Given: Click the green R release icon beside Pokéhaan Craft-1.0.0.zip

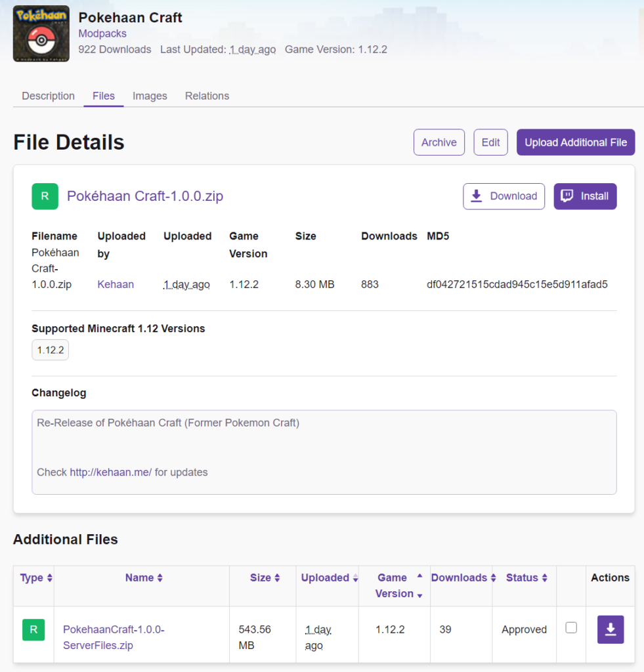Looking at the screenshot, I should [45, 196].
